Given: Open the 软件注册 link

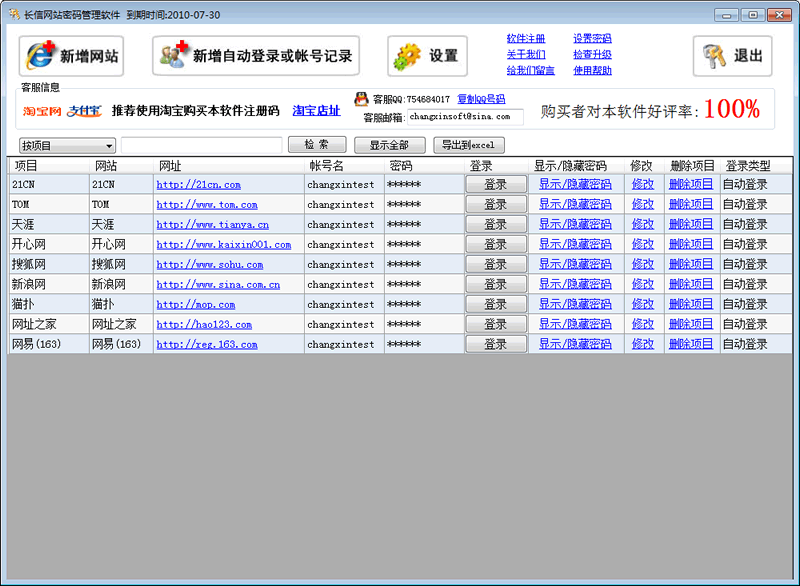Looking at the screenshot, I should [x=526, y=39].
